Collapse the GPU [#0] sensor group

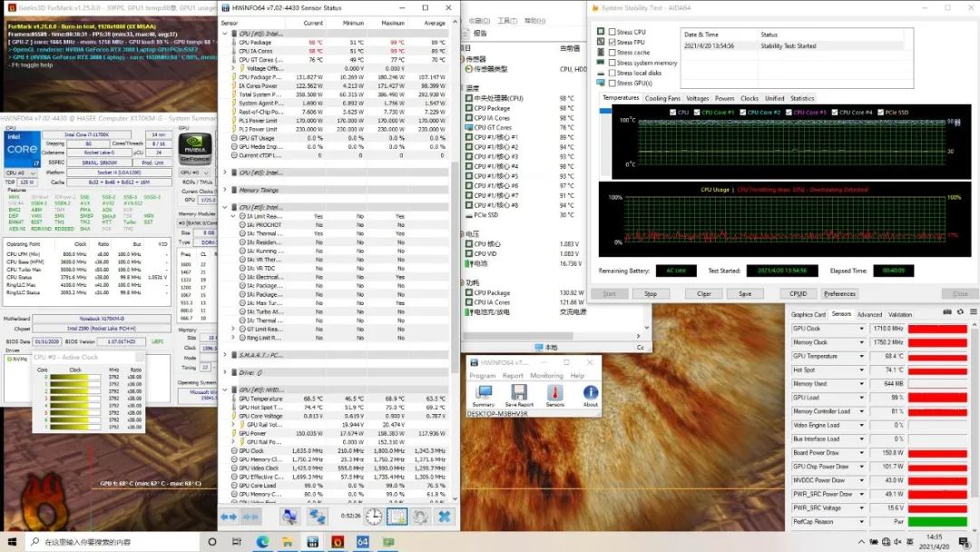click(224, 389)
